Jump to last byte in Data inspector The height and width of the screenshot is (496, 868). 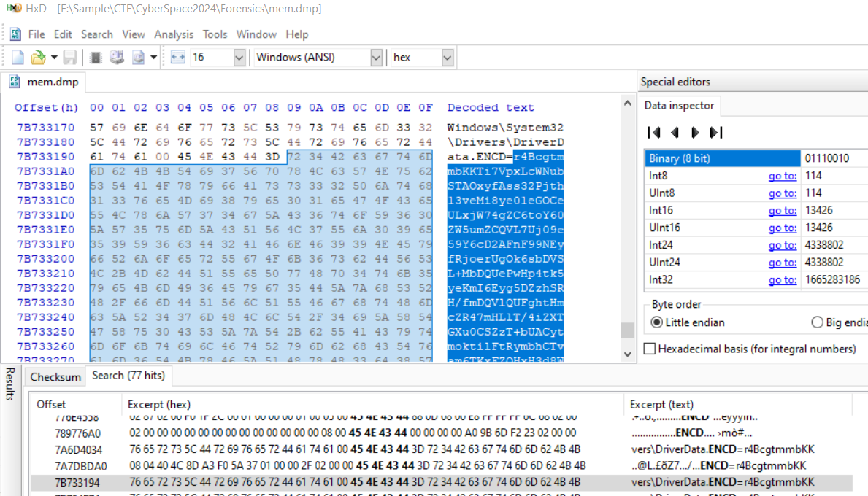pyautogui.click(x=716, y=132)
